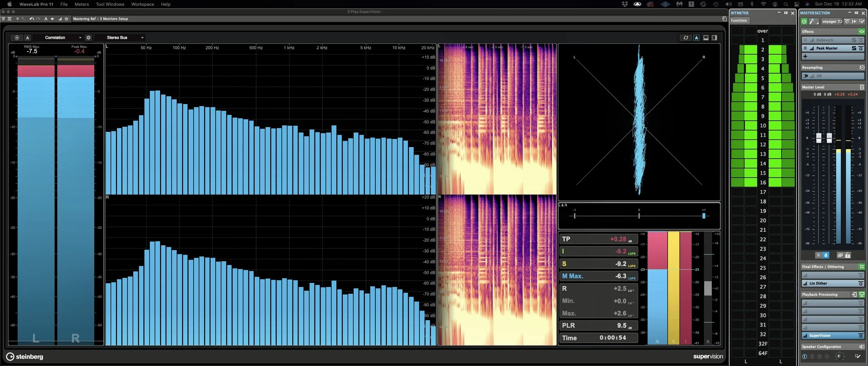This screenshot has width=868, height=366.
Task: Click the Dropbox icon in the macOS menu bar
Action: pyautogui.click(x=625, y=4)
